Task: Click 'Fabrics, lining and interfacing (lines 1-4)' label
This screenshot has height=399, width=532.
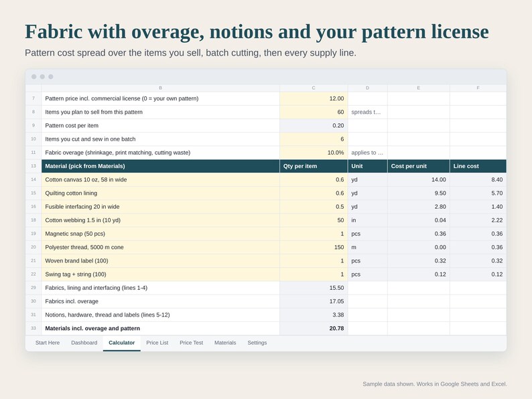Action: click(96, 288)
